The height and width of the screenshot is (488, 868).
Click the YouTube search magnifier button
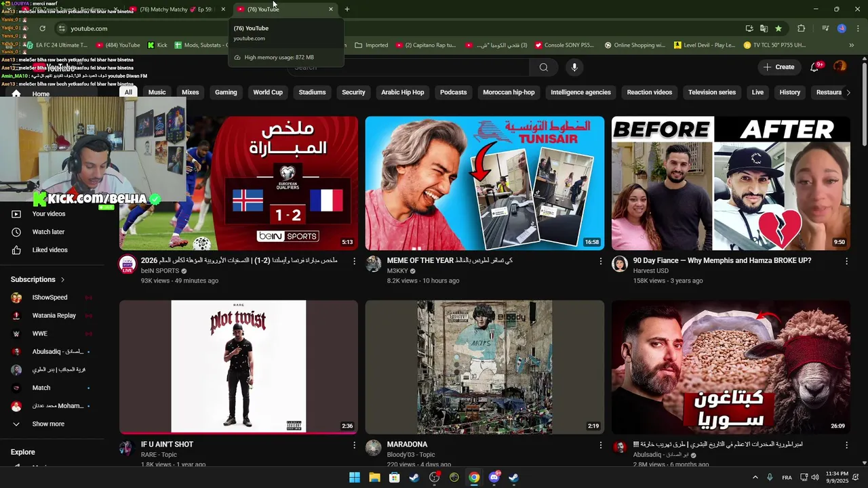(543, 67)
